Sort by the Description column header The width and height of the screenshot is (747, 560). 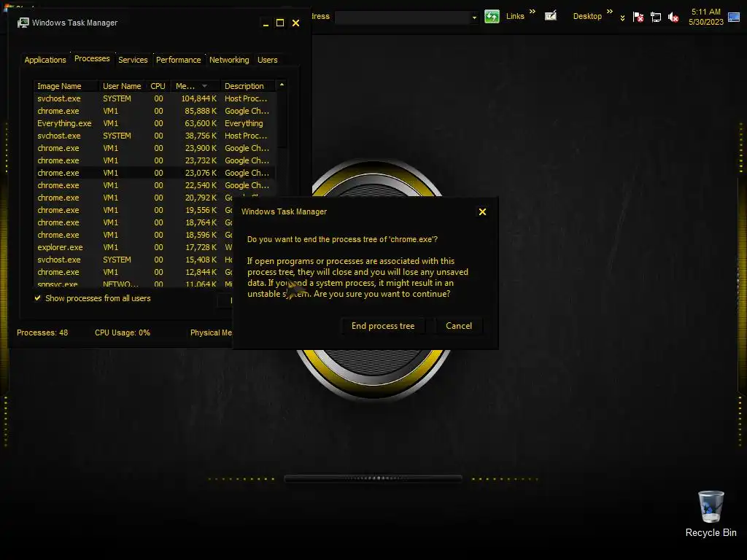point(248,86)
